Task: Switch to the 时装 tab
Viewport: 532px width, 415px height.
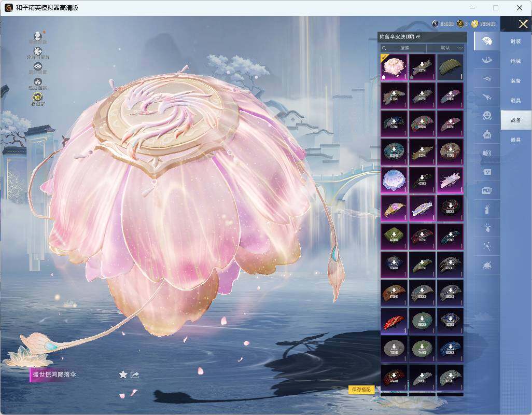Action: click(516, 41)
